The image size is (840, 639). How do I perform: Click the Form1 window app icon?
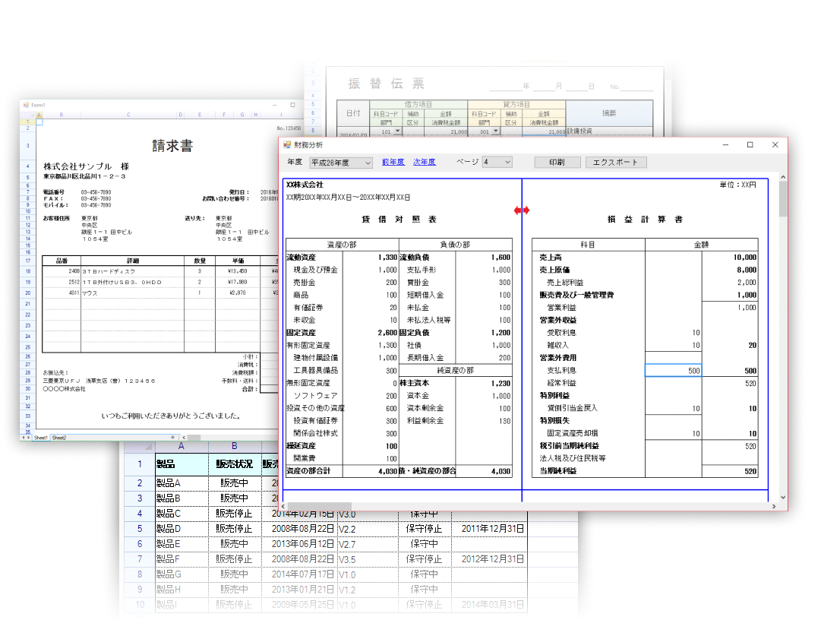[25, 105]
